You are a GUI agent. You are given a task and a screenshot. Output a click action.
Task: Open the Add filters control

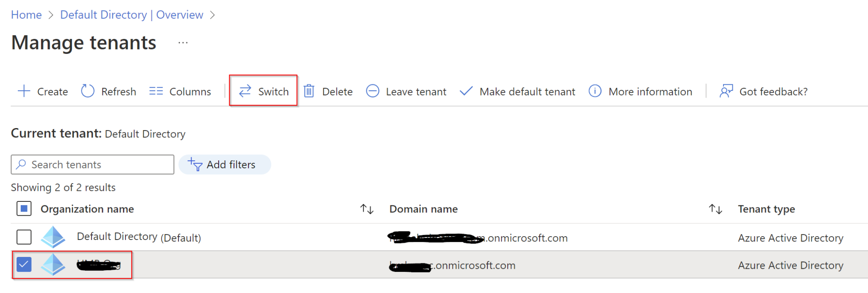[225, 165]
